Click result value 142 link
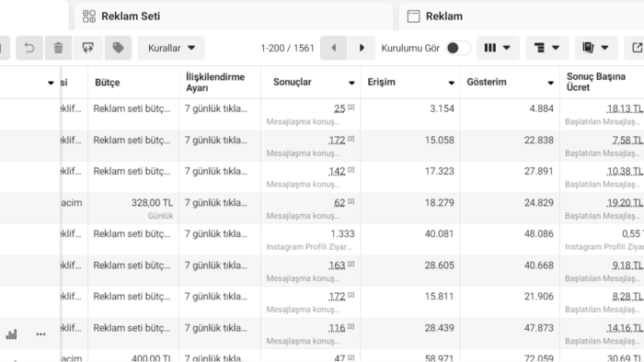 tap(337, 172)
